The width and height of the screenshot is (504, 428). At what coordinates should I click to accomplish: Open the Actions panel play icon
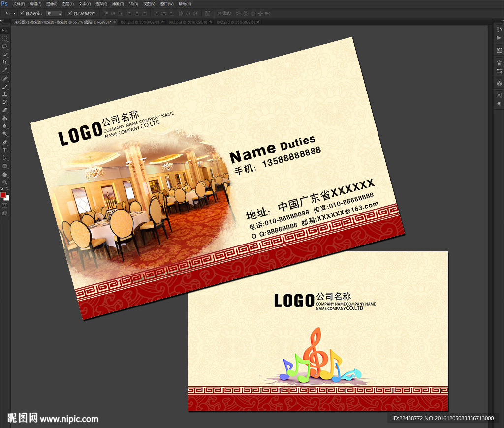[x=499, y=38]
